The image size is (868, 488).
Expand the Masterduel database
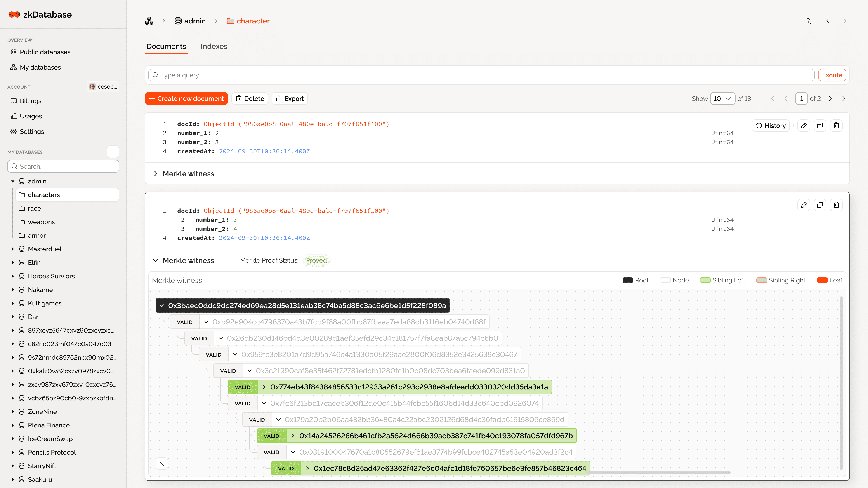[x=13, y=249]
